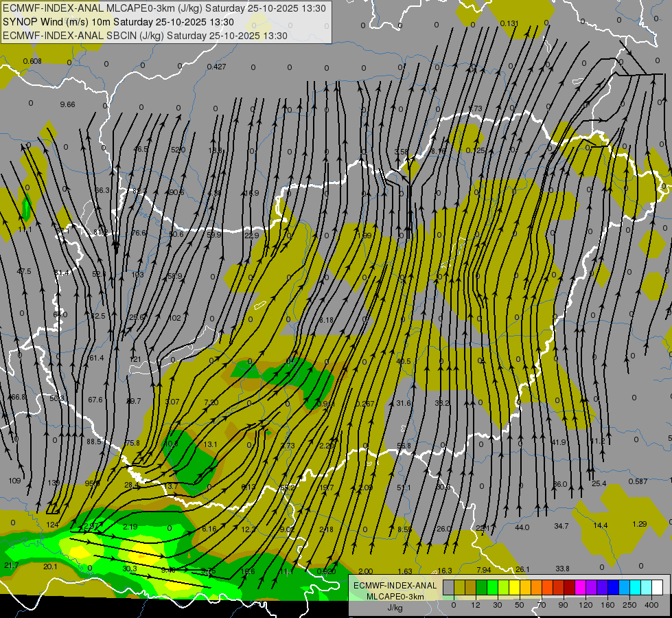Screen dimensions: 672x618
Task: Select the pale cyan legend swatch
Action: 647,587
